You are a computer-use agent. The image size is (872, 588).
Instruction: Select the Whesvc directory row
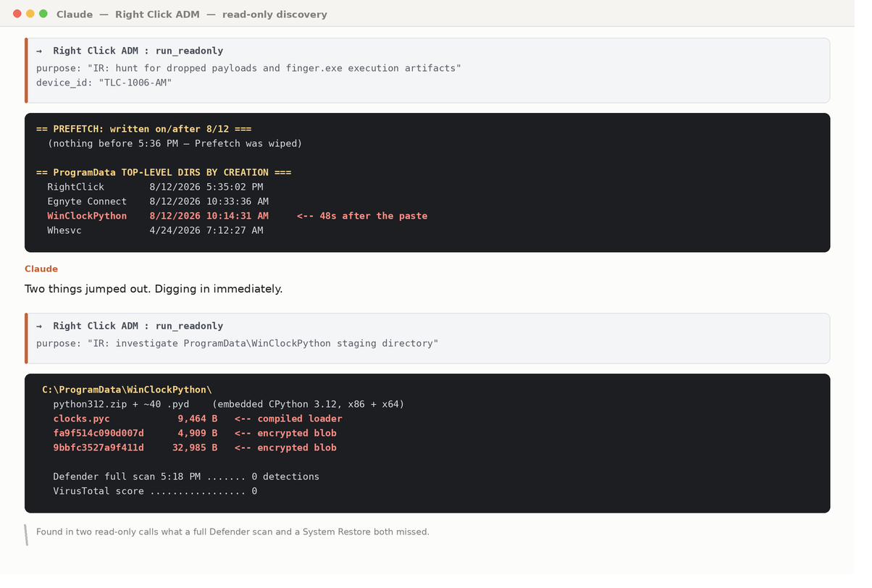(x=155, y=230)
